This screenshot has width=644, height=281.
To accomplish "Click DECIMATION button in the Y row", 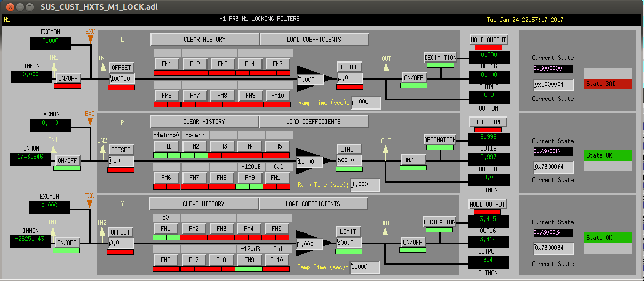I will click(x=440, y=222).
